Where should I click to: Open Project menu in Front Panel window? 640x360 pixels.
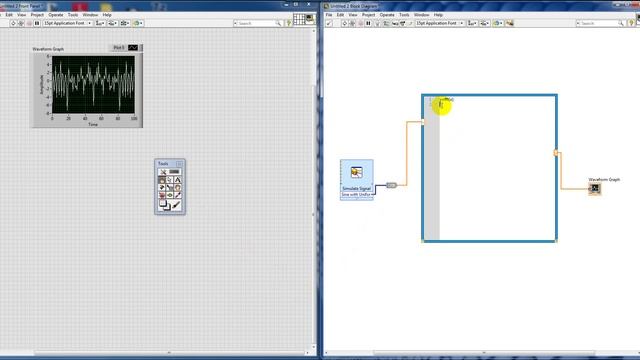(x=37, y=15)
